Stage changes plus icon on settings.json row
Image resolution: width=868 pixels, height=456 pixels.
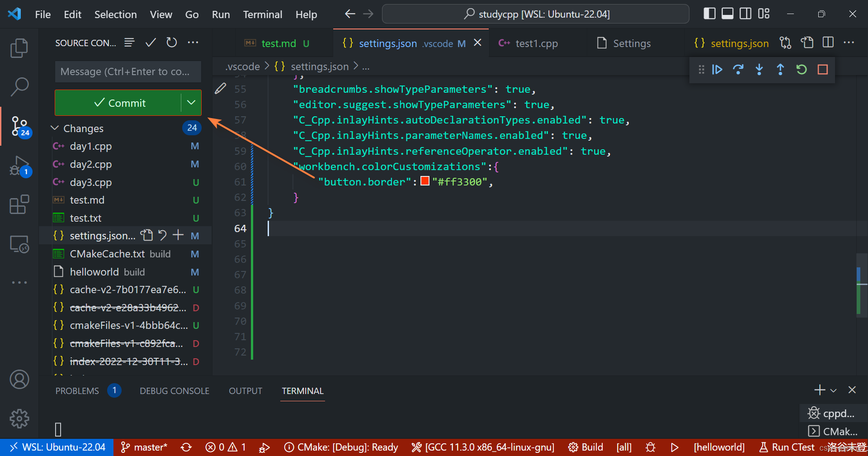[x=178, y=235]
